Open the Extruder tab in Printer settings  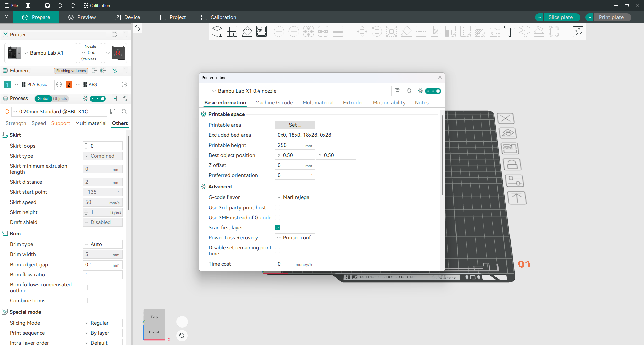tap(353, 103)
